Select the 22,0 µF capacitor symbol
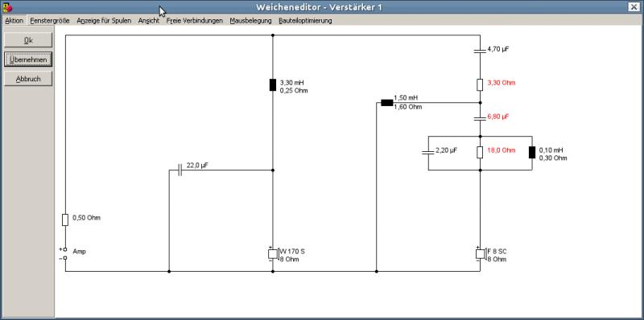The width and height of the screenshot is (644, 320). pos(180,170)
